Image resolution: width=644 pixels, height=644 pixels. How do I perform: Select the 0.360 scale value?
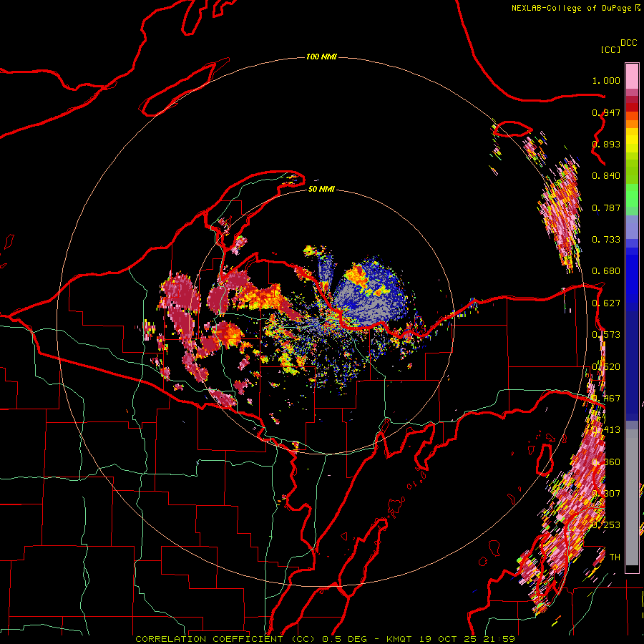[606, 462]
